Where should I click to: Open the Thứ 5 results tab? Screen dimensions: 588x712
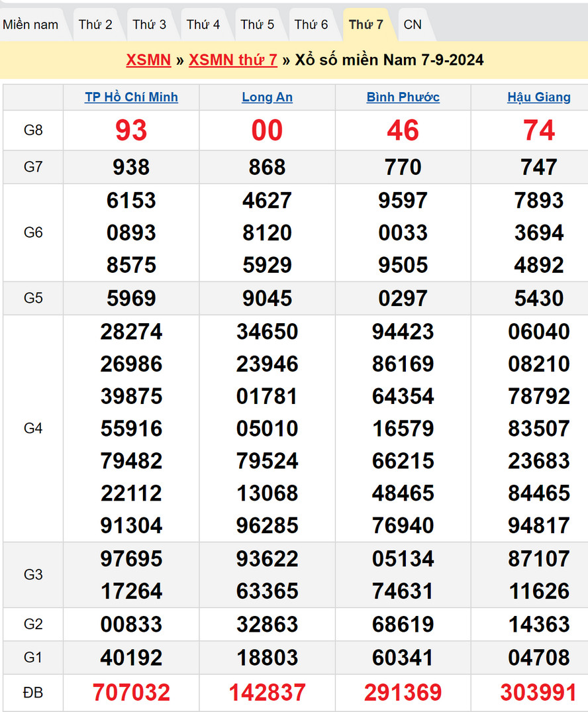[257, 25]
